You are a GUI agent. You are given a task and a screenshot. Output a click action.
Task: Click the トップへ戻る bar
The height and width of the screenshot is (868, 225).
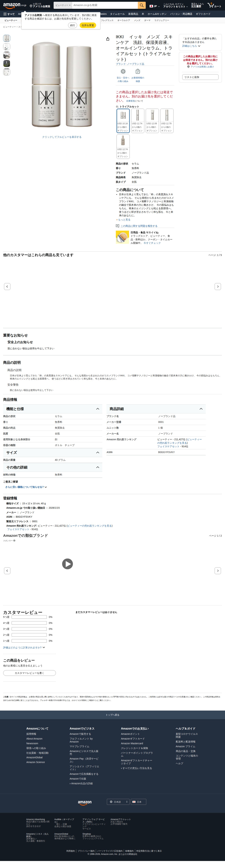[112, 715]
